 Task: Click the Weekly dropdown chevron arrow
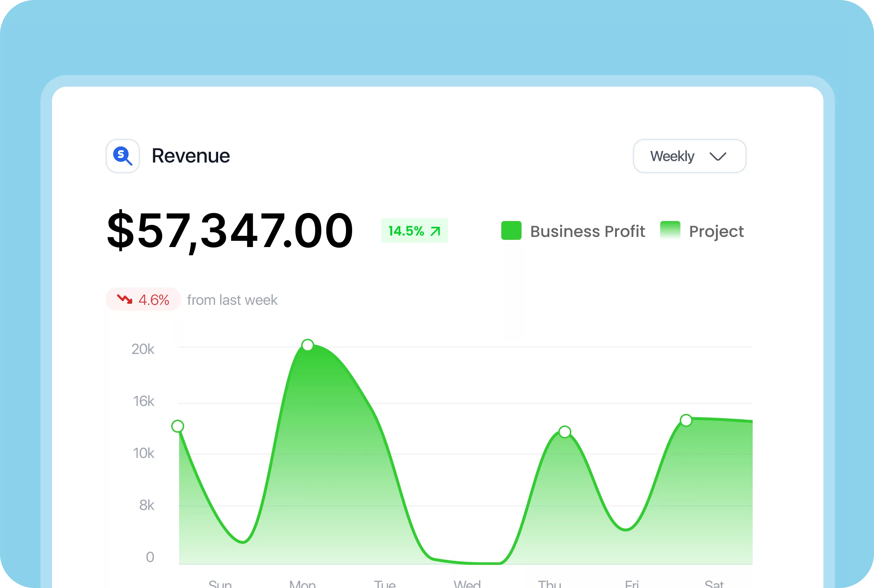coord(718,156)
